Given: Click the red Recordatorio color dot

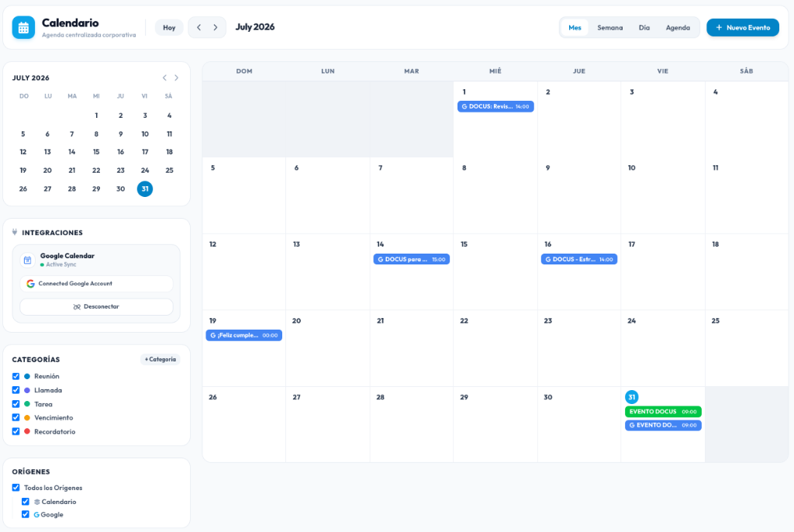Looking at the screenshot, I should click(27, 431).
